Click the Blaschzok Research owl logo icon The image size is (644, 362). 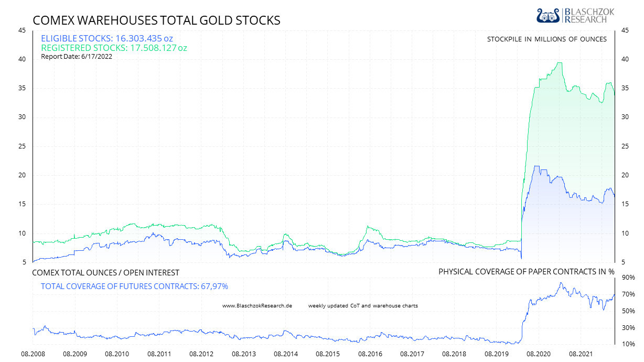click(548, 15)
